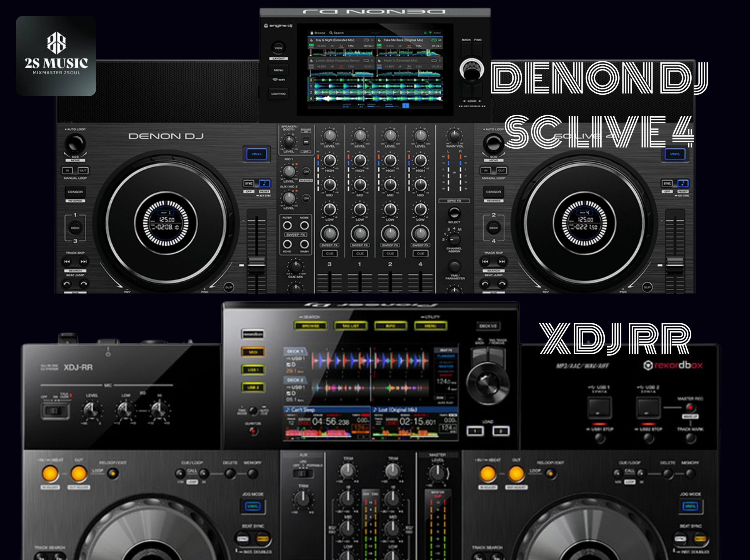The image size is (750, 560).
Task: Click the pitch fader on Denon deck 1/3
Action: [x=257, y=264]
